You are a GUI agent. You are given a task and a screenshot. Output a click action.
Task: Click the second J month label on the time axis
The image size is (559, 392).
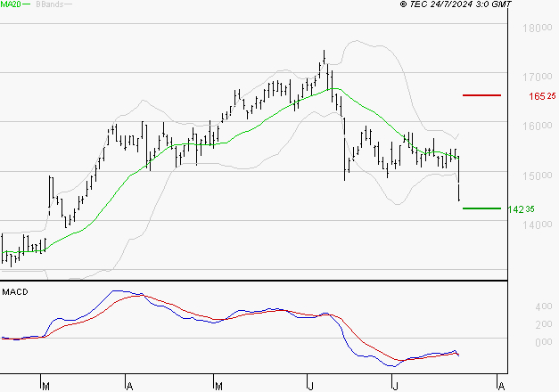click(395, 387)
